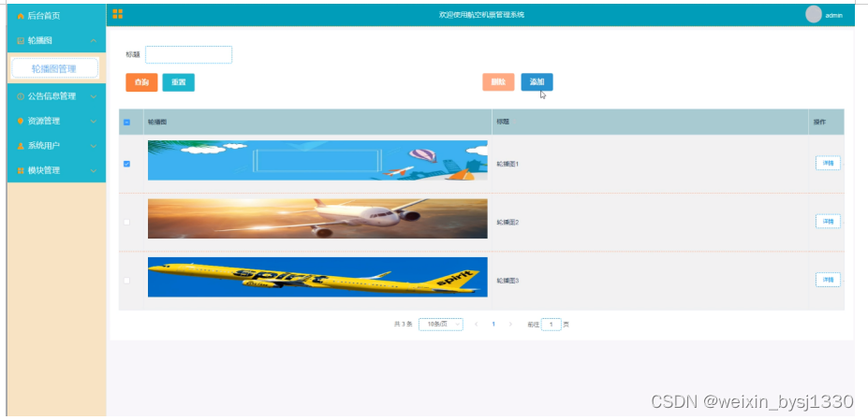Screen dimensions: 868x420
Task: Click the bulb icon beside 资源管理
Action: coord(21,121)
